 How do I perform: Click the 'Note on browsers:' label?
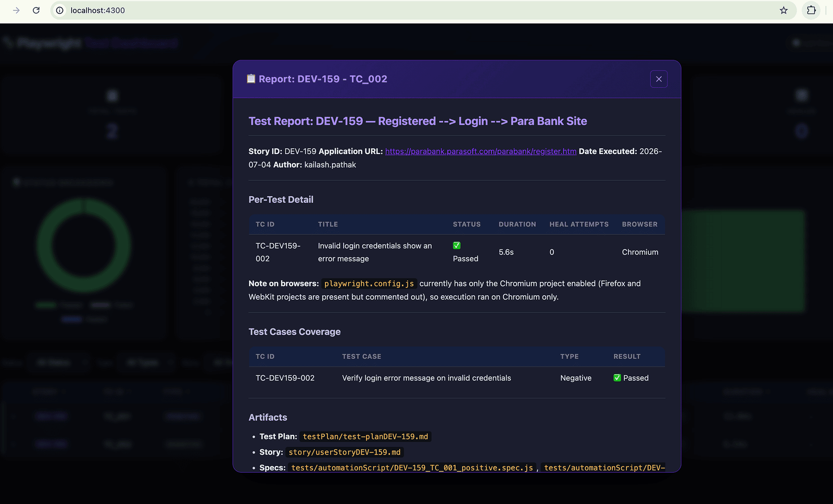click(284, 284)
